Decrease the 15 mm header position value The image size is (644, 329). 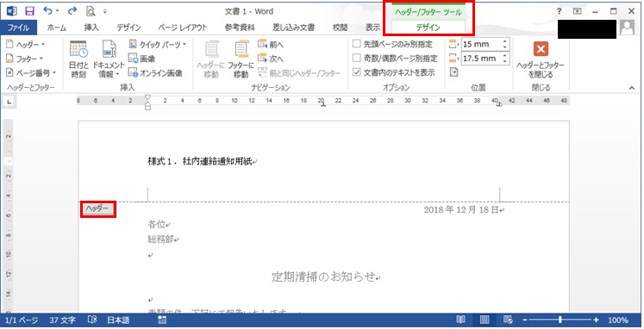(x=504, y=47)
